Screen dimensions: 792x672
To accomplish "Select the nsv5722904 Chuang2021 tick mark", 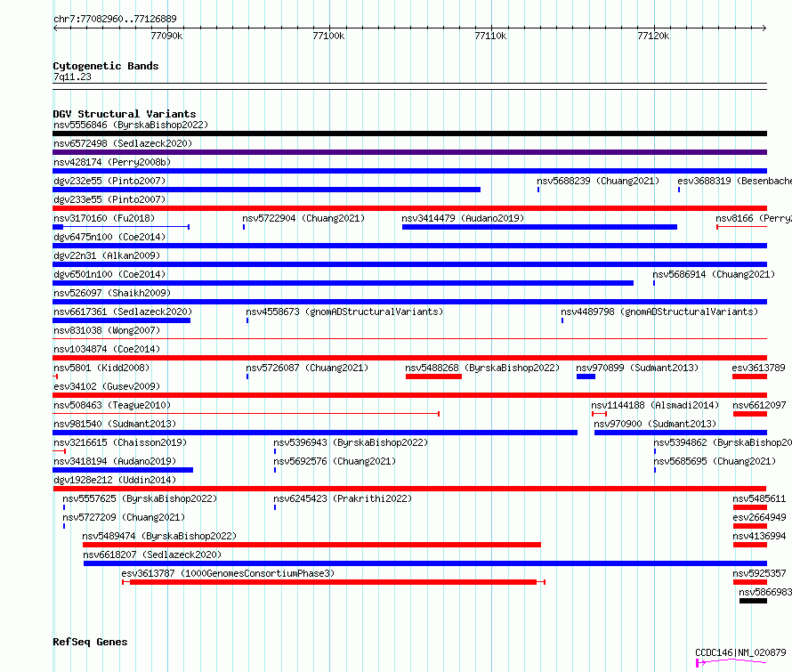I will (x=244, y=227).
